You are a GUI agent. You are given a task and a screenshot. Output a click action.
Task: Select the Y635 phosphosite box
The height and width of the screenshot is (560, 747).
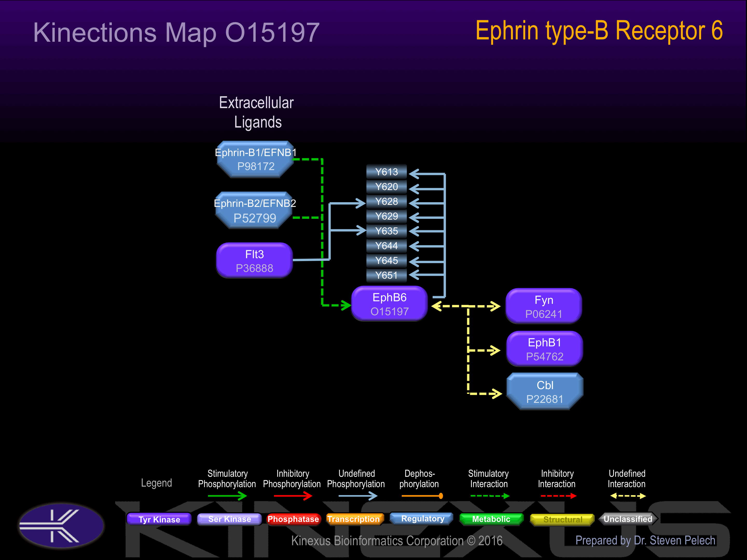(387, 231)
